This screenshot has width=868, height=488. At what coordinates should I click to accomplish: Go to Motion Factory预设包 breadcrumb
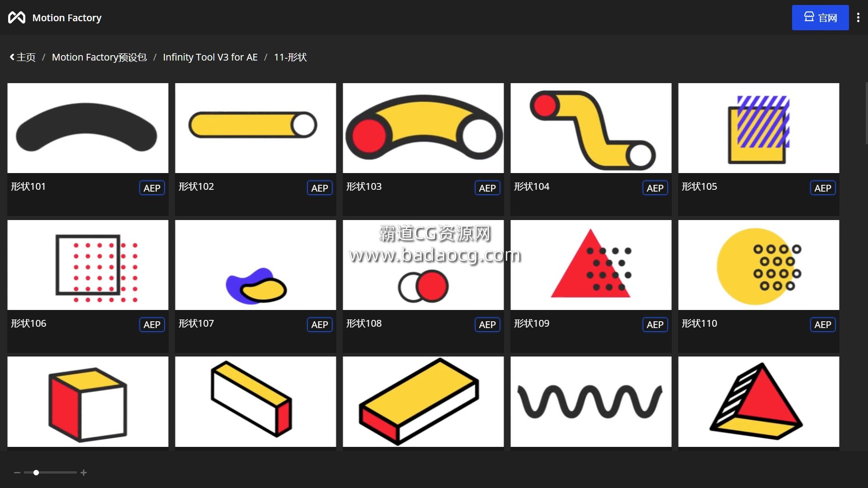99,57
